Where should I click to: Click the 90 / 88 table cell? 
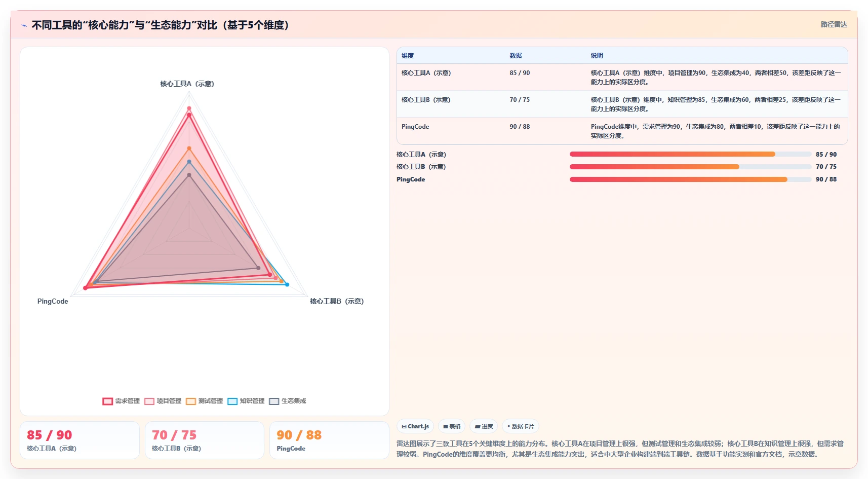click(x=520, y=127)
